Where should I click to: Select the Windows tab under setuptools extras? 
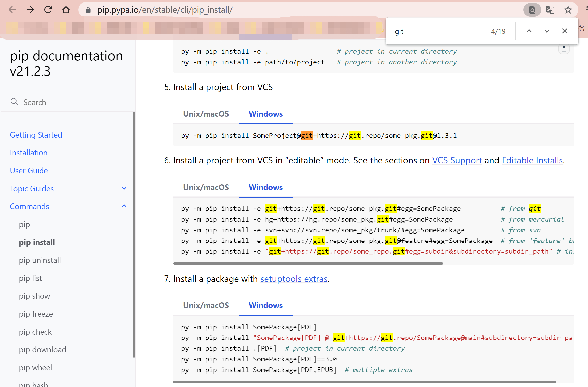pos(265,305)
